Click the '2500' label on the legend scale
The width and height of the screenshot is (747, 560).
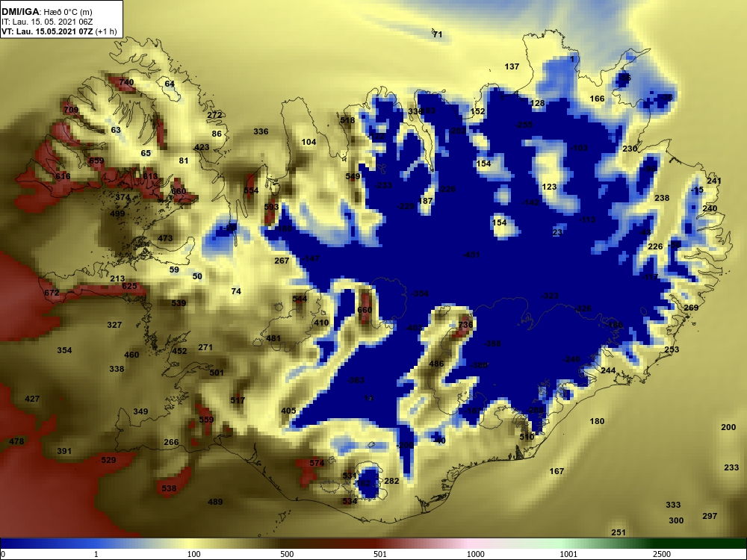coord(662,554)
